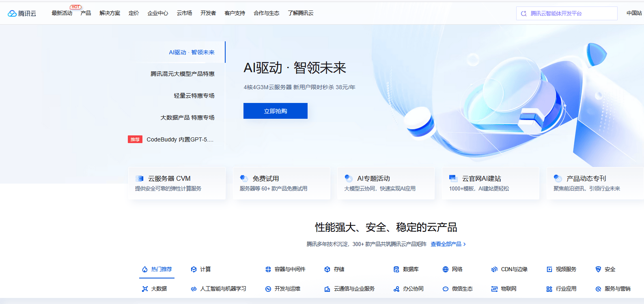Click the 开发与运维 category icon
644x304 pixels.
(268, 289)
